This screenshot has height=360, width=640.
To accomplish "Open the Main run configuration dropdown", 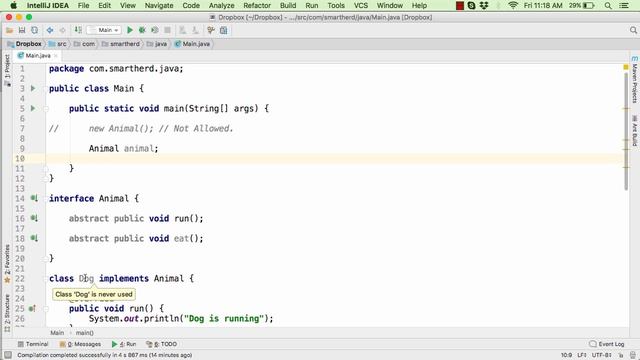I will 104,30.
